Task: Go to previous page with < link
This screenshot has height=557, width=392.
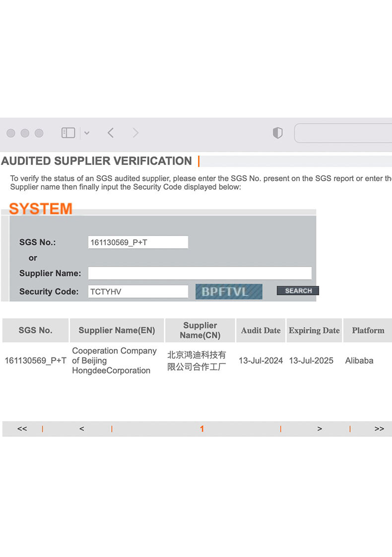Action: 82,429
